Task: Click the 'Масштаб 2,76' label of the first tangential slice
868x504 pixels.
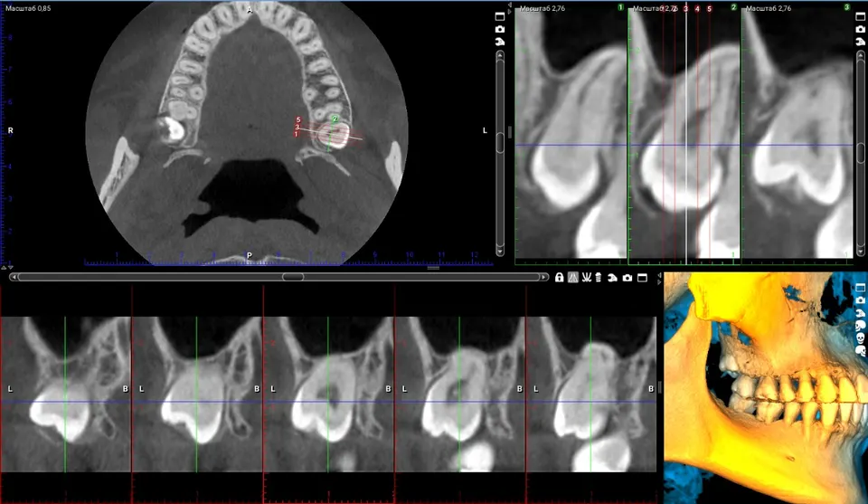Action: (x=542, y=8)
